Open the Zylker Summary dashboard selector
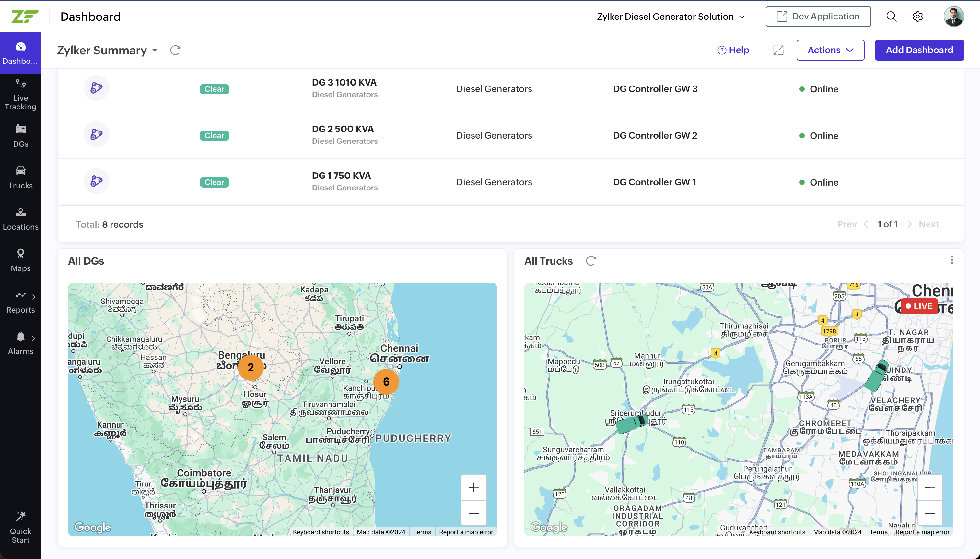 (107, 50)
